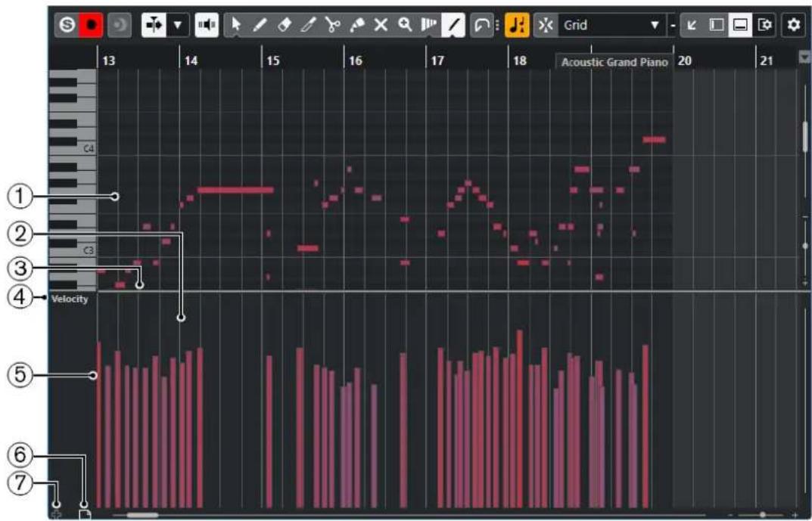812x521 pixels.
Task: Click the horizontal zoom in plus button
Action: pos(796,515)
